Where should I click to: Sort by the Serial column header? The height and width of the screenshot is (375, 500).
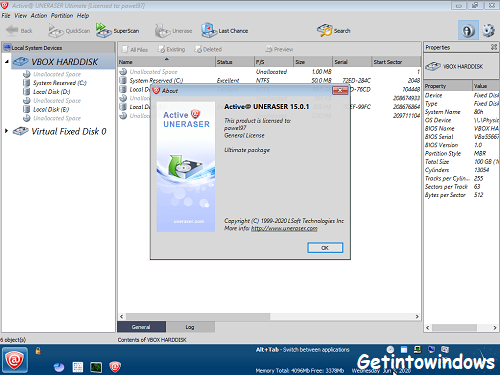pos(352,62)
